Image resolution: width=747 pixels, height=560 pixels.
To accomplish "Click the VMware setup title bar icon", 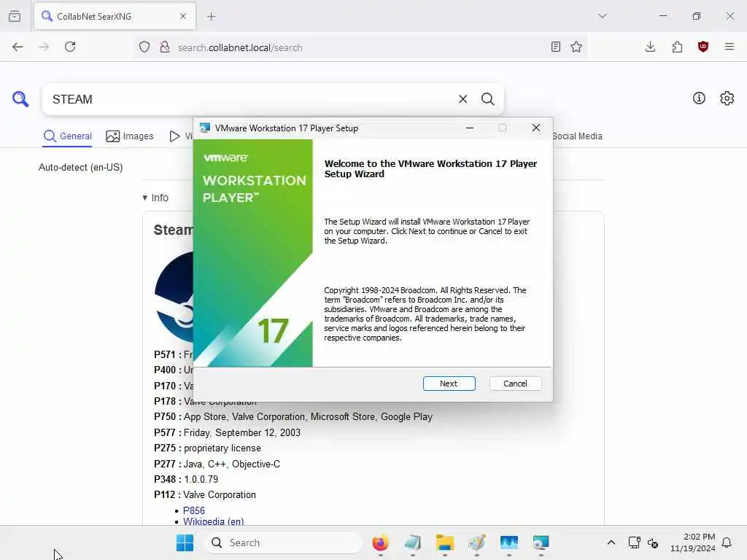I will (205, 128).
